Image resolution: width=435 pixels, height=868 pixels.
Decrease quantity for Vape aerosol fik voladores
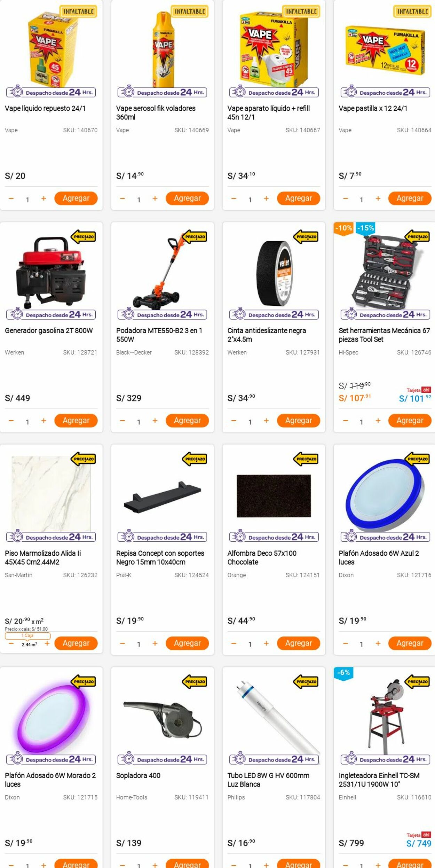coord(122,198)
